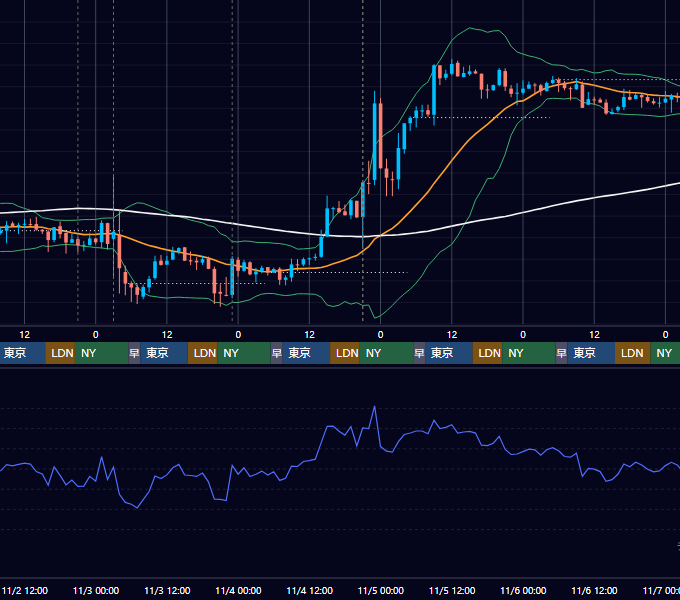
Task: Click the 11/2 12:00 date label
Action: (25, 590)
